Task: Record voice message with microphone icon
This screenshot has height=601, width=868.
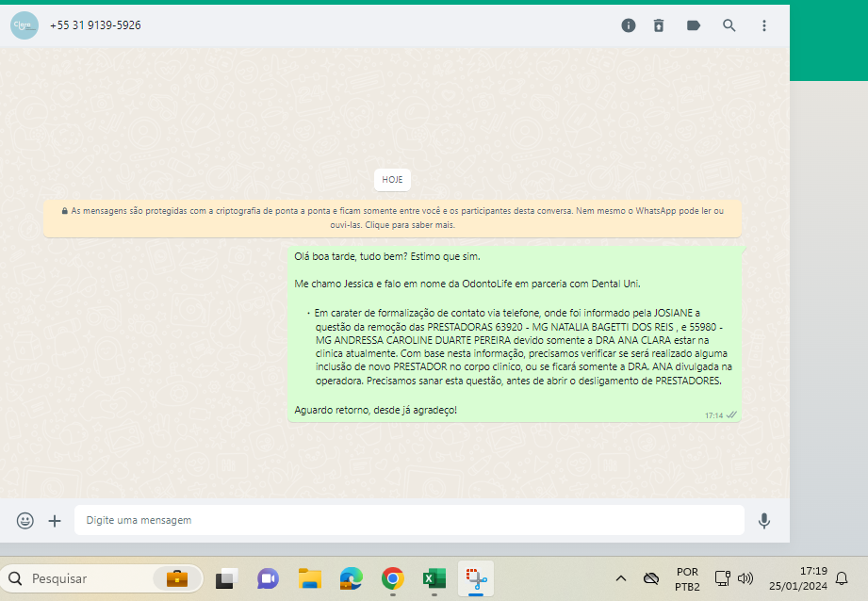Action: tap(764, 521)
